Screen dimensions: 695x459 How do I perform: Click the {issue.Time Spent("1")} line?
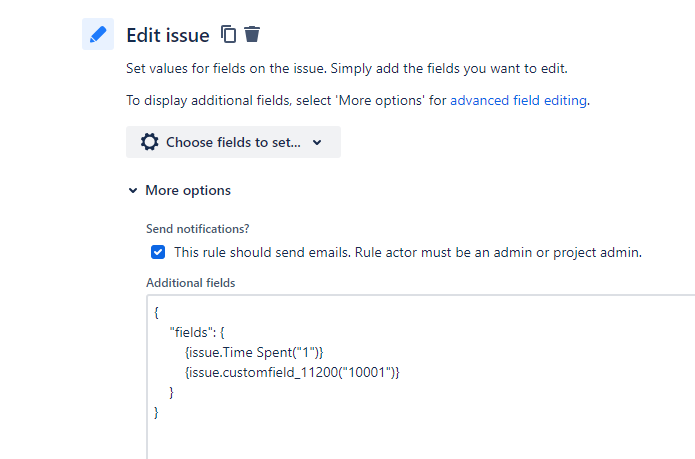(254, 352)
